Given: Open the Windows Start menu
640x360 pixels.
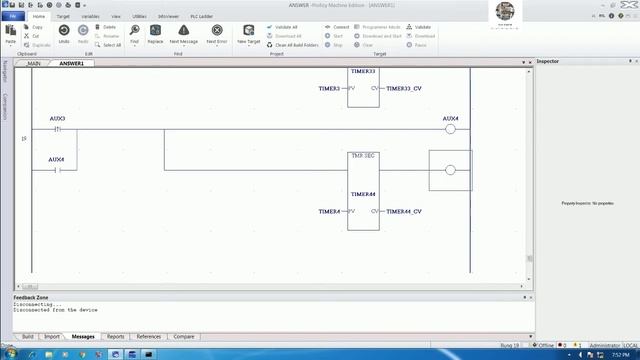Looking at the screenshot, I should click(10, 353).
